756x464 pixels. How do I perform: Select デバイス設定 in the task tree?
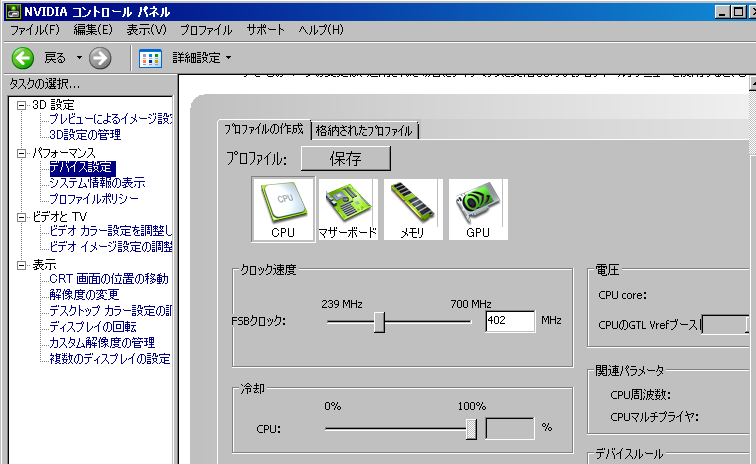pyautogui.click(x=82, y=167)
